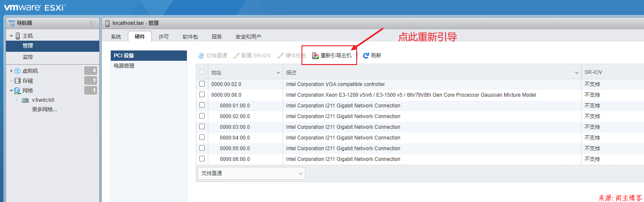Open 更多网络... link in navigator
Screen dimensions: 644x202
(x=44, y=110)
